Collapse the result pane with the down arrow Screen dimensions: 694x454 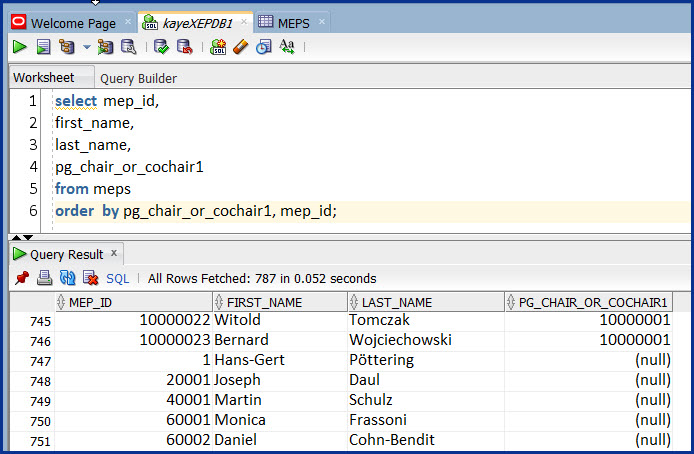point(28,238)
